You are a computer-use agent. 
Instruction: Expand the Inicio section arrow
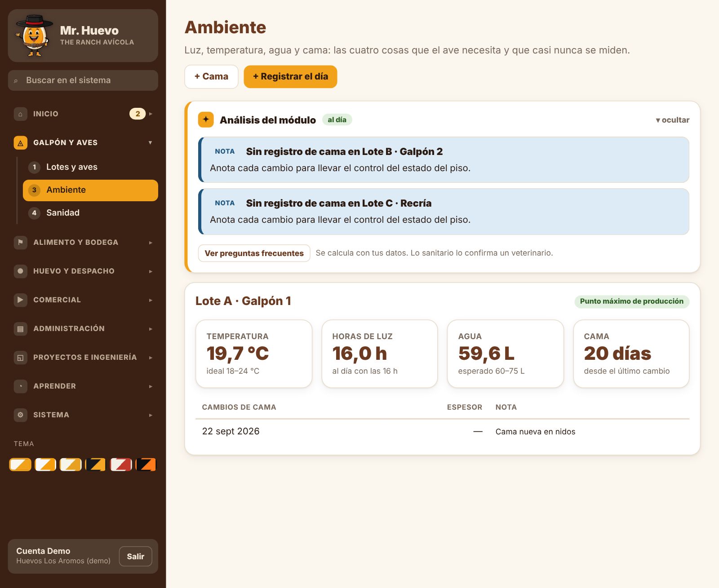click(151, 114)
